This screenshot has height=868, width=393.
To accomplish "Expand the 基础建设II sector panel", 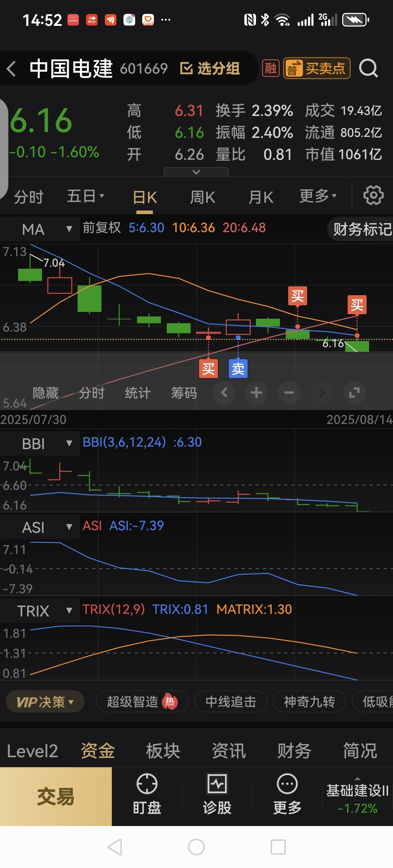I will (x=357, y=796).
